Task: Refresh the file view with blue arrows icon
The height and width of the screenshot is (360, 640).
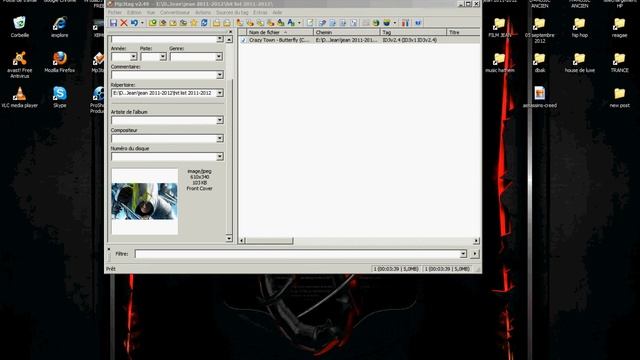Action: [204, 23]
